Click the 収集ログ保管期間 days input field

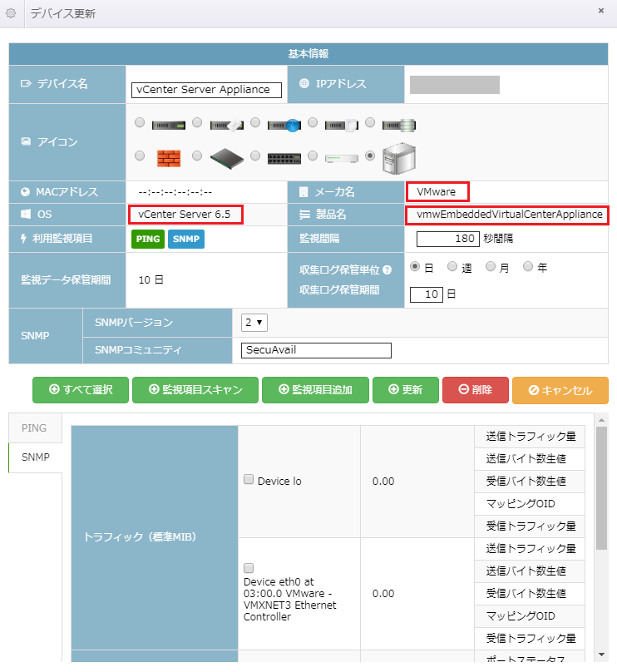[427, 294]
